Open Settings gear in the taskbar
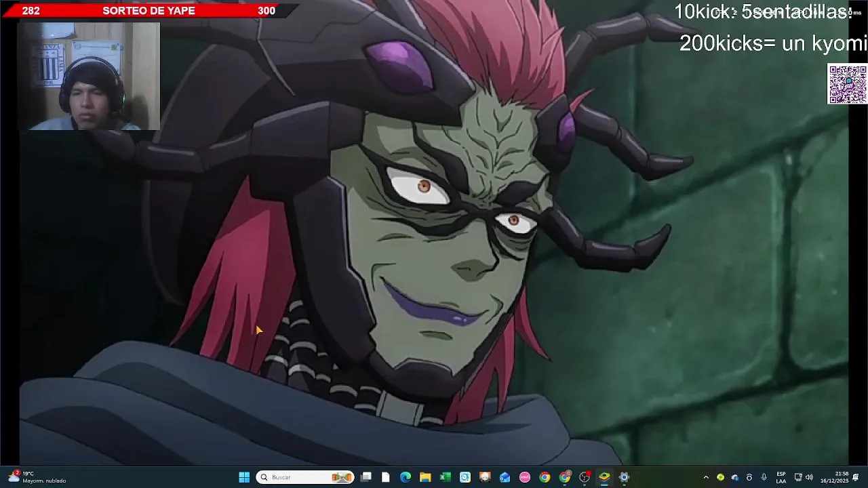The image size is (868, 488). (625, 477)
